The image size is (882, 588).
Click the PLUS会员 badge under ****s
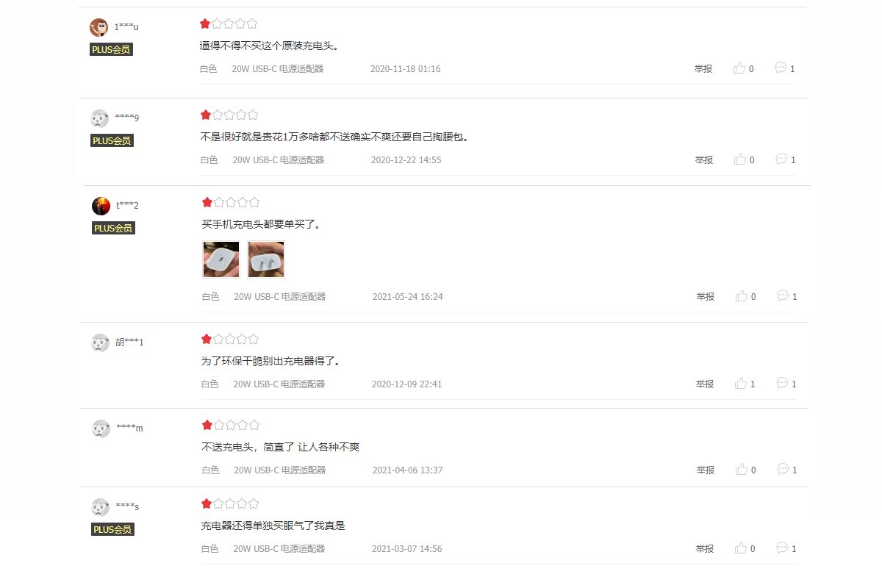(x=112, y=529)
